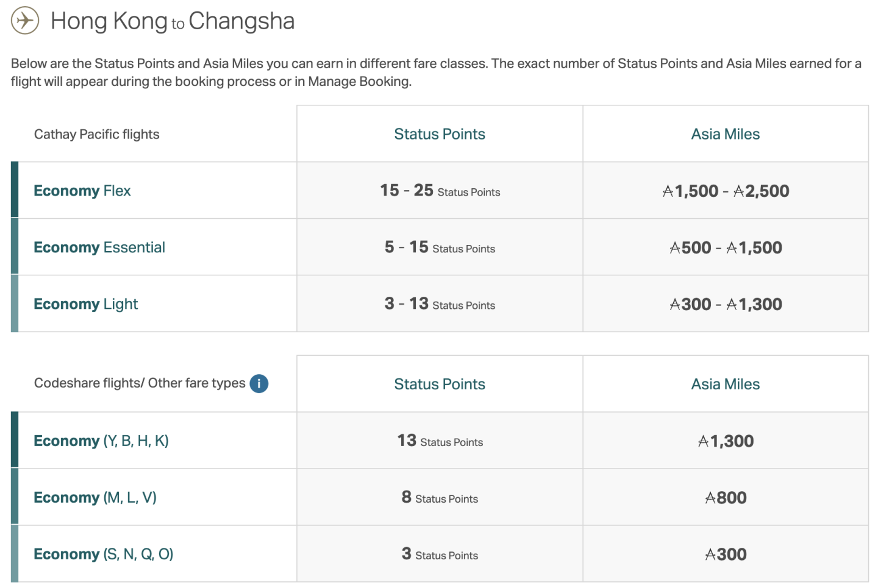Select the Economy Essential fare label
Image resolution: width=878 pixels, height=588 pixels.
pos(99,247)
